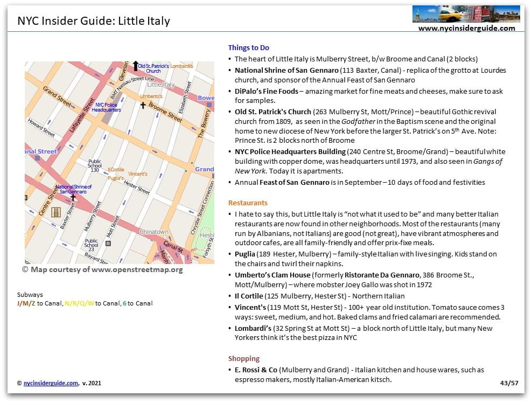Image resolution: width=532 pixels, height=403 pixels.
Task: Click the cross icon at San Gennaro shrine
Action: coord(73,197)
